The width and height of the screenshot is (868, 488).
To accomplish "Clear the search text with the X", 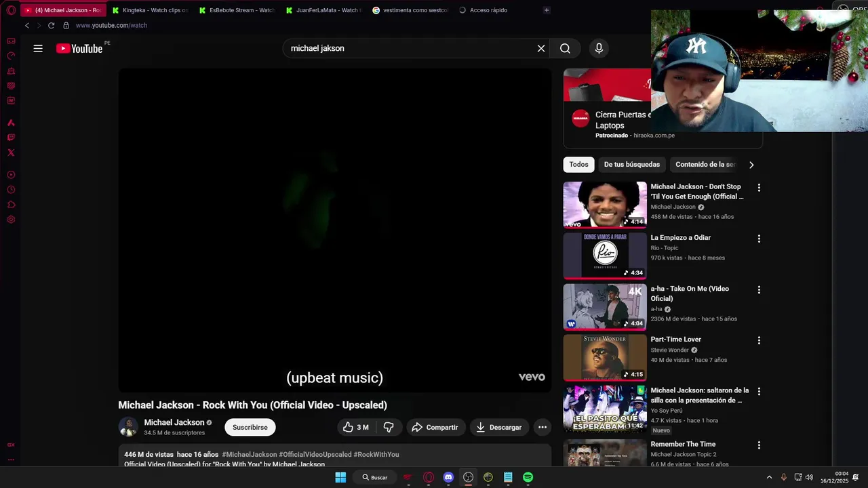I will pyautogui.click(x=541, y=48).
